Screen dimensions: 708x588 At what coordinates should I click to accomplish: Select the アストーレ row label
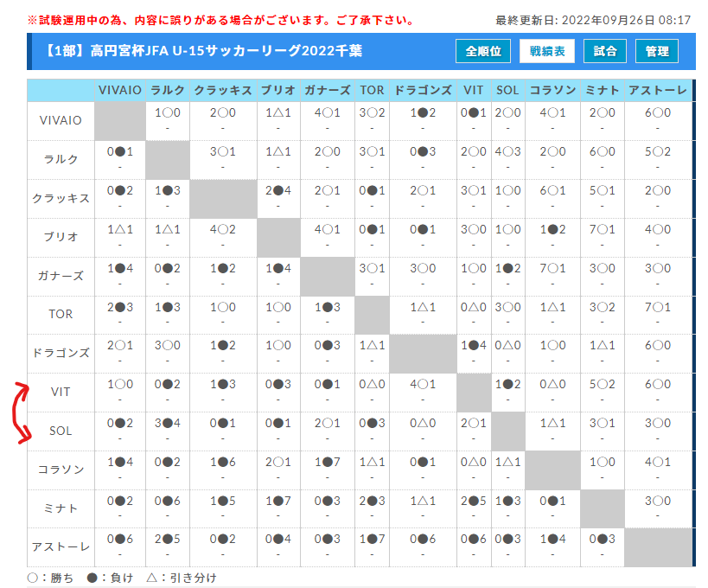(x=61, y=546)
